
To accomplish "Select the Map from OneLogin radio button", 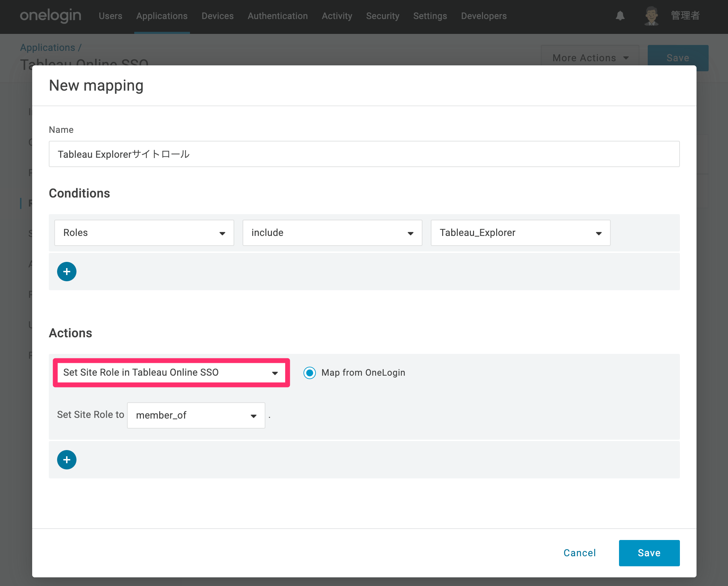I will click(x=310, y=373).
